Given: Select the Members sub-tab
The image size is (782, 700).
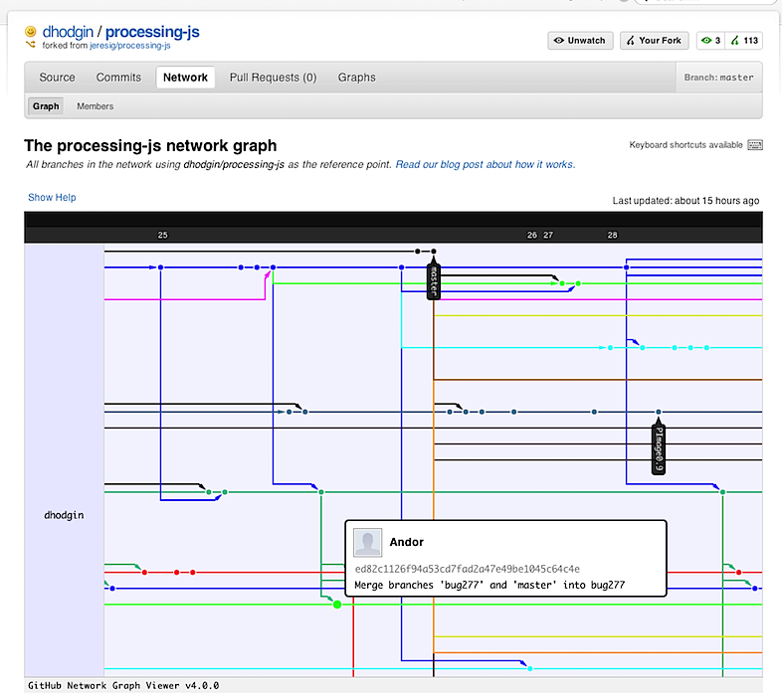Looking at the screenshot, I should click(96, 106).
